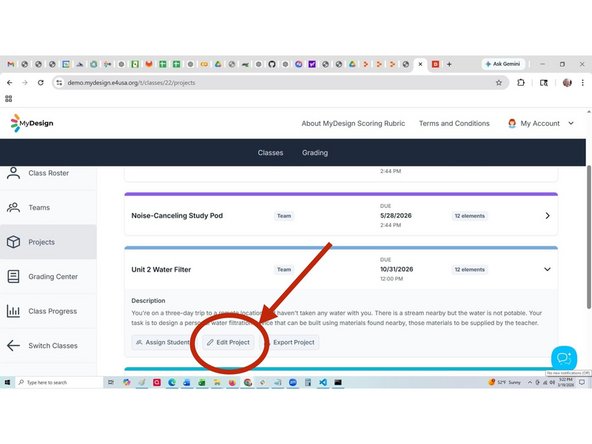Switch to the Grading tab
Screen dimensions: 592x444
pyautogui.click(x=315, y=153)
